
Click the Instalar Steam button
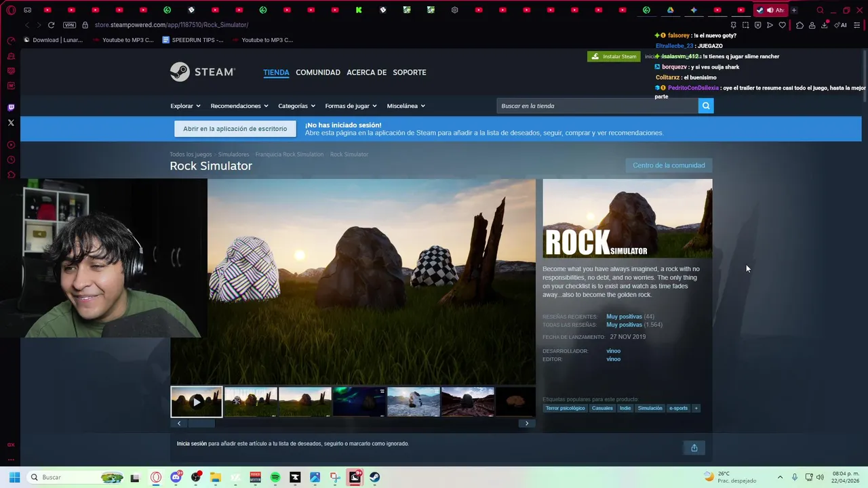click(x=614, y=56)
